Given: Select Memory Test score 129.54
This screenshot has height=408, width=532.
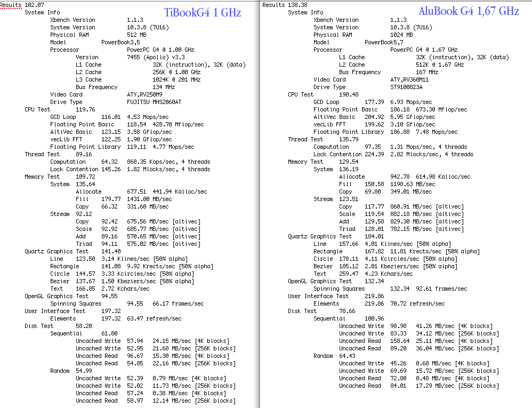Looking at the screenshot, I should 349,162.
